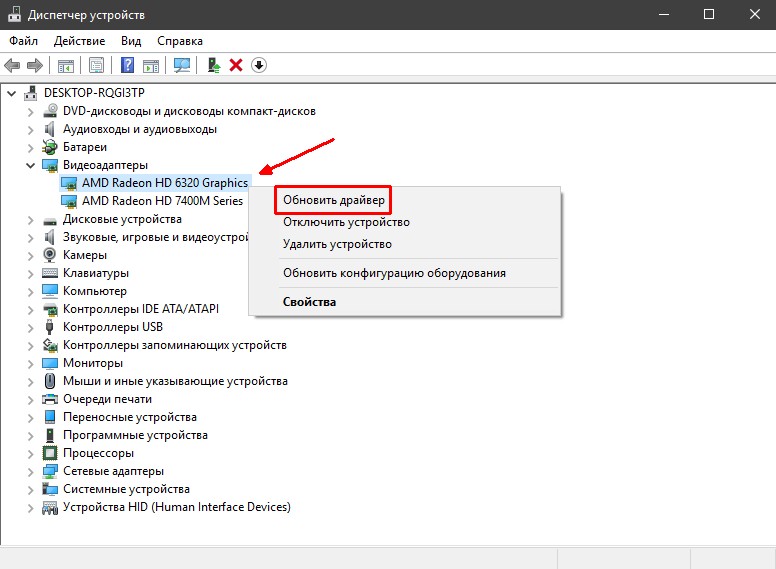Screen dimensions: 776x569
Task: Open the Справка menu
Action: [180, 41]
